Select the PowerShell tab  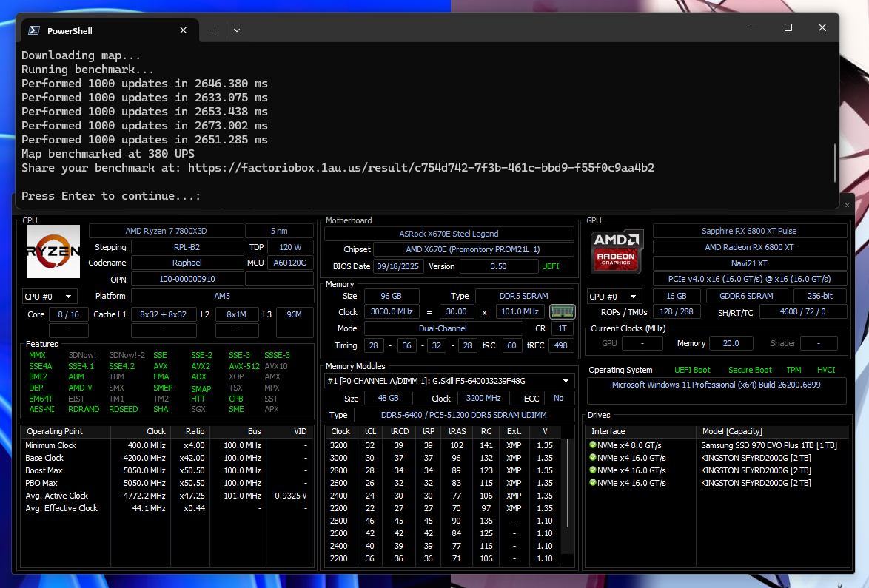point(109,30)
